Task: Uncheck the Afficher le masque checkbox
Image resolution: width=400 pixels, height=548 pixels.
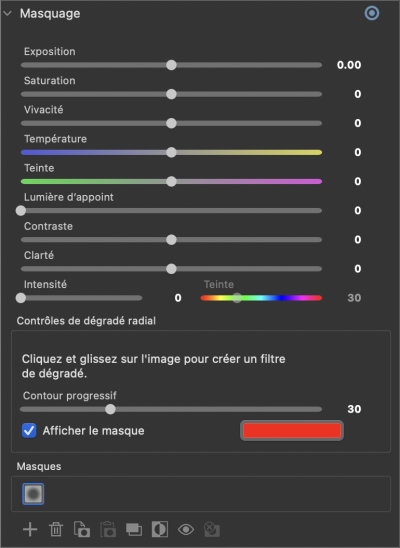Action: click(x=29, y=431)
